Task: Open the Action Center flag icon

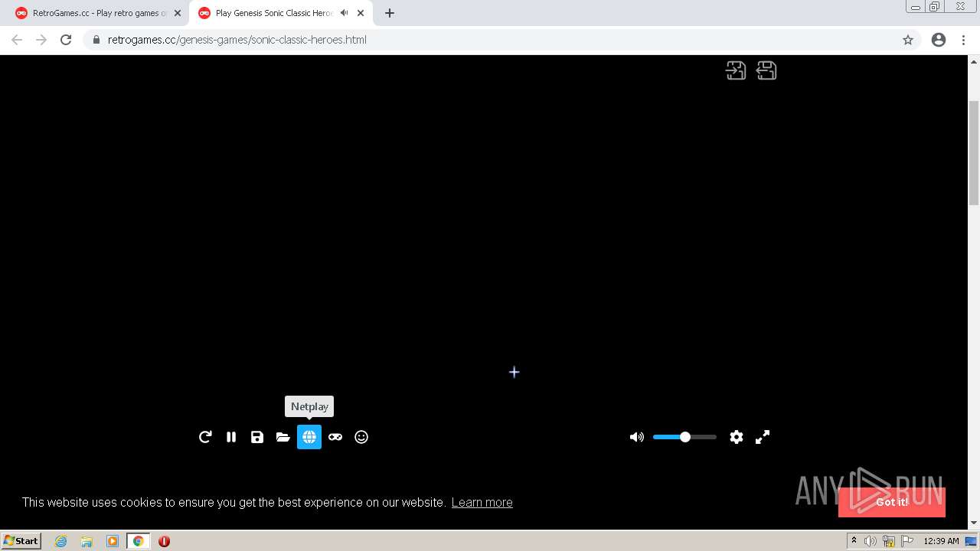Action: [907, 541]
